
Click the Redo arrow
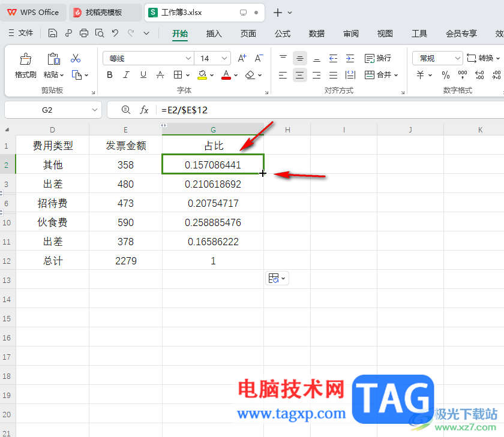tap(131, 33)
